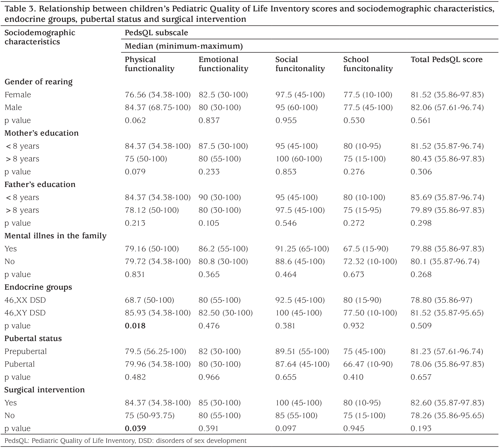Click the 'Sociodemographic characteristics' header
The width and height of the screenshot is (500, 448).
(x=40, y=37)
